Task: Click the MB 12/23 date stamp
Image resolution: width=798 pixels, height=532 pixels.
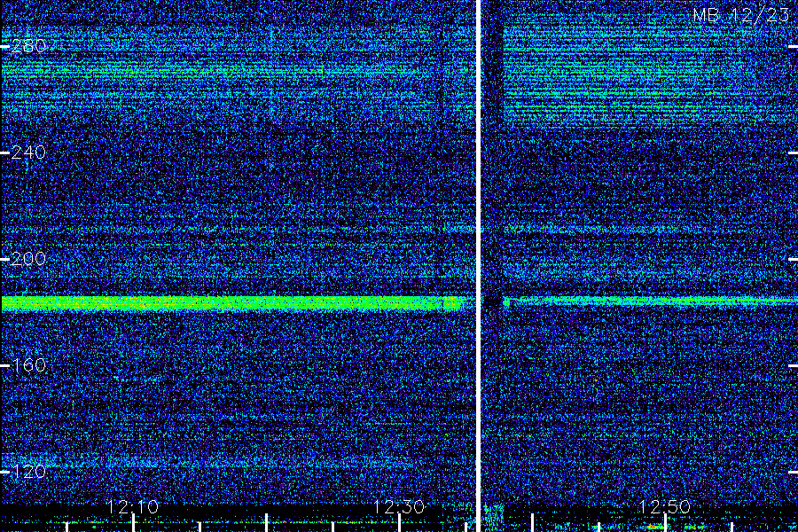Action: coord(741,15)
